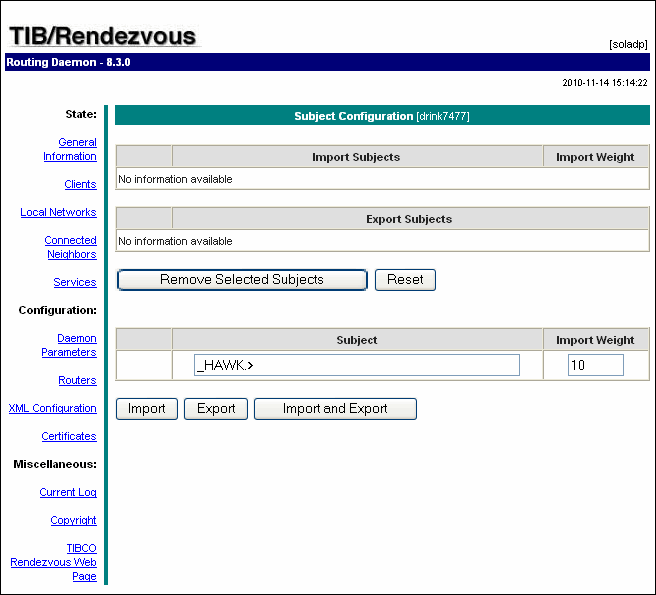Focus the Subject text field
The width and height of the screenshot is (656, 595).
click(357, 365)
